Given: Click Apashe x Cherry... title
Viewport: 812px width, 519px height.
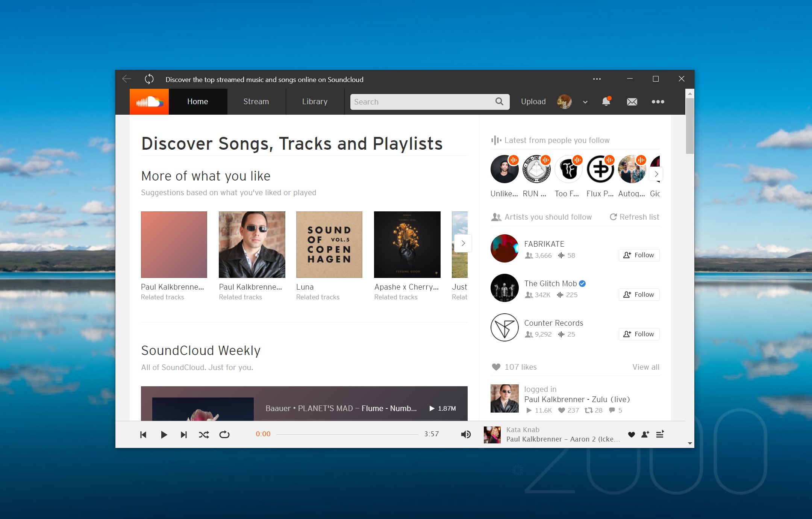Looking at the screenshot, I should click(406, 287).
